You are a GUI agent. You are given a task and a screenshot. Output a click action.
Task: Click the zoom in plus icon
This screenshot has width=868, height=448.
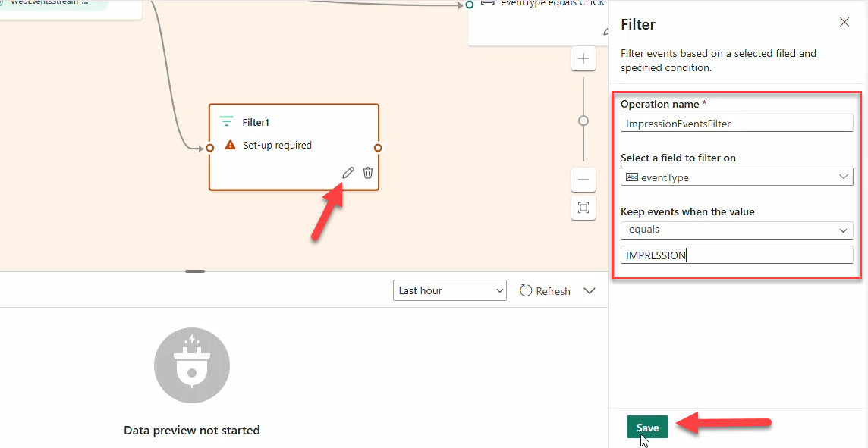point(583,58)
